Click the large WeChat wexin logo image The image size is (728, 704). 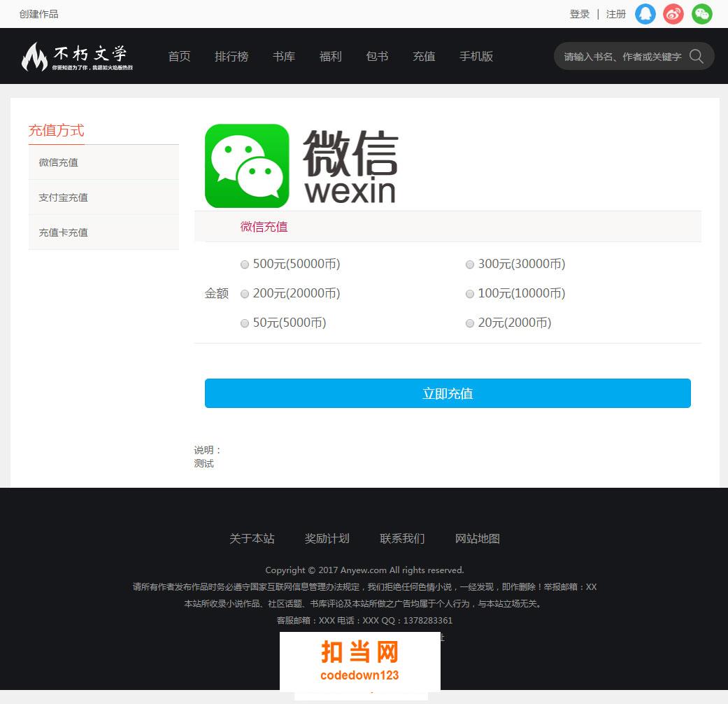tap(301, 165)
